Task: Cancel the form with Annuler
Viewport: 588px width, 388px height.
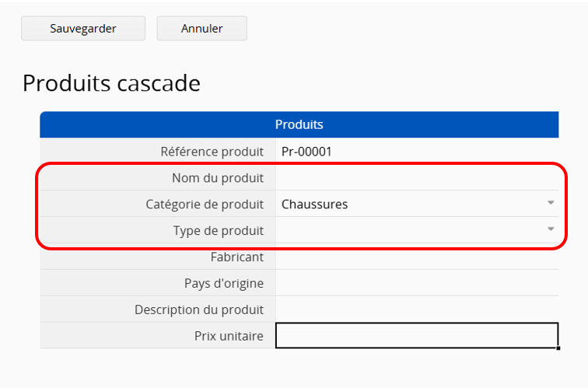Action: [201, 28]
